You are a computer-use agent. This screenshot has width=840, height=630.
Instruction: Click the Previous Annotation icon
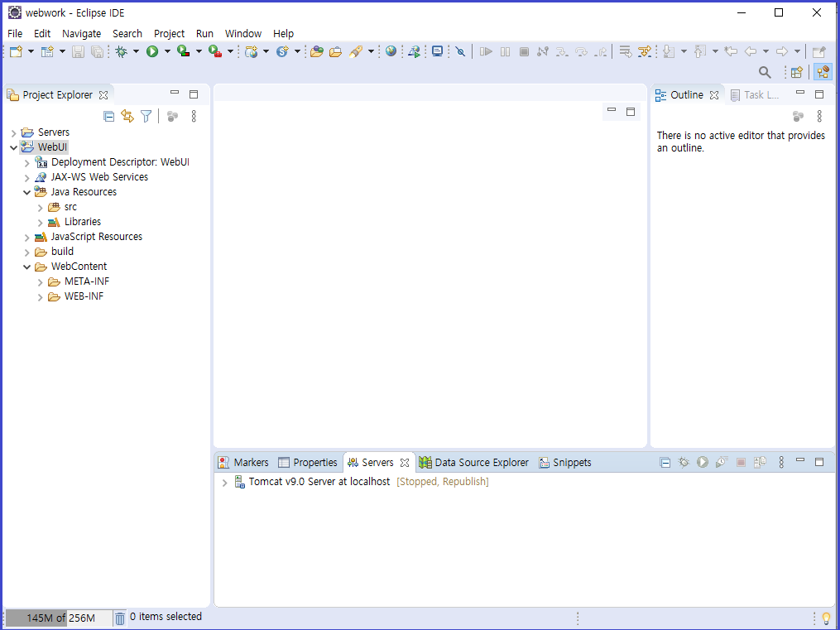[x=699, y=51]
